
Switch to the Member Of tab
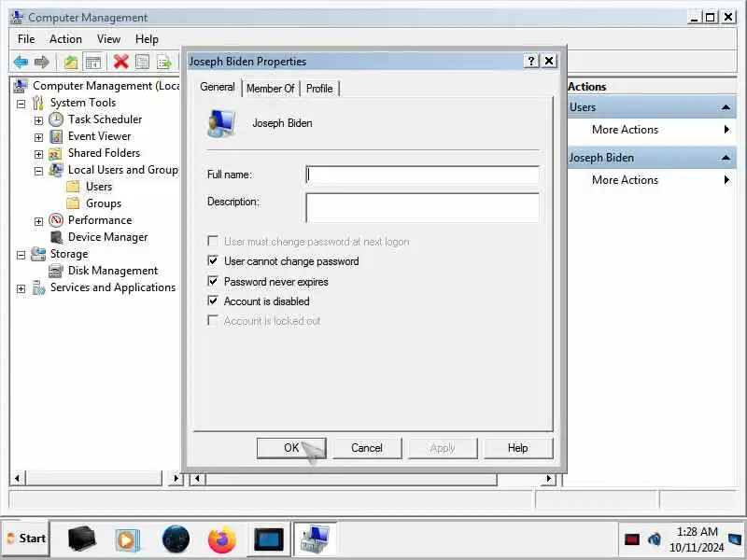tap(271, 89)
